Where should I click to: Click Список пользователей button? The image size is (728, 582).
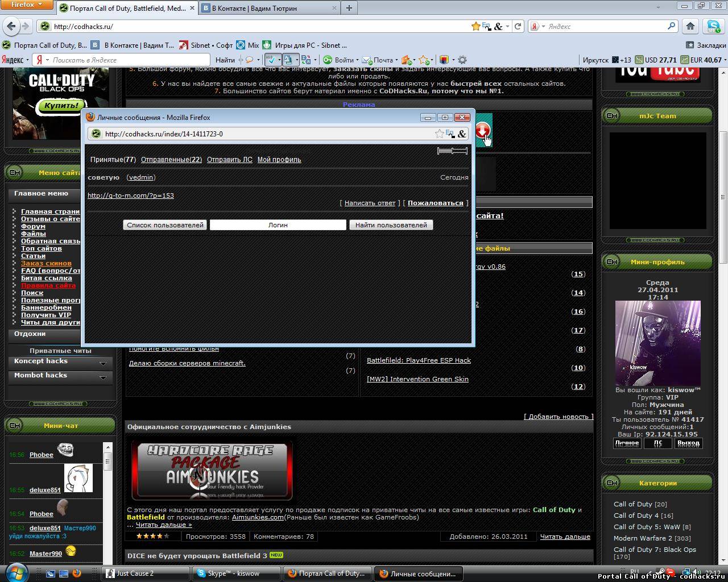(x=165, y=225)
